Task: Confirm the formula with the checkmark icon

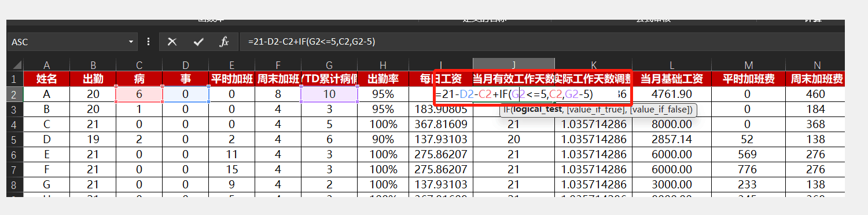Action: 198,42
